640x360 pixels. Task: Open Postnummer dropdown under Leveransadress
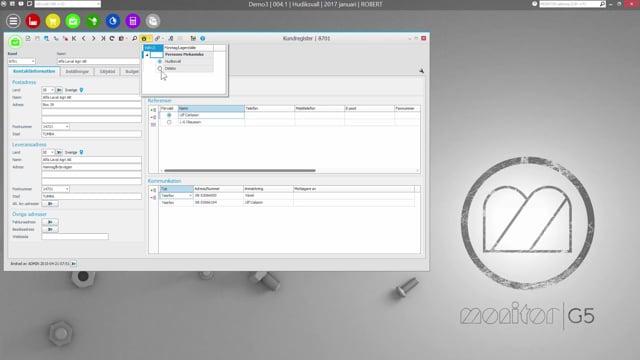67,189
